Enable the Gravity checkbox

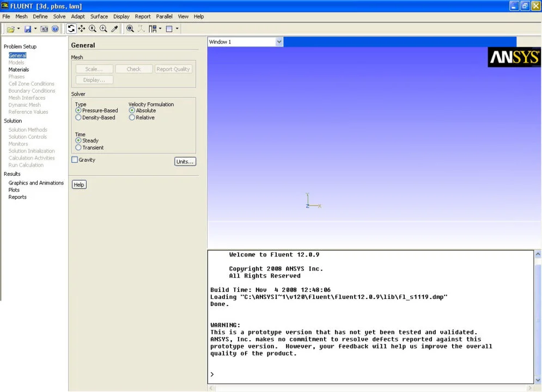point(75,160)
